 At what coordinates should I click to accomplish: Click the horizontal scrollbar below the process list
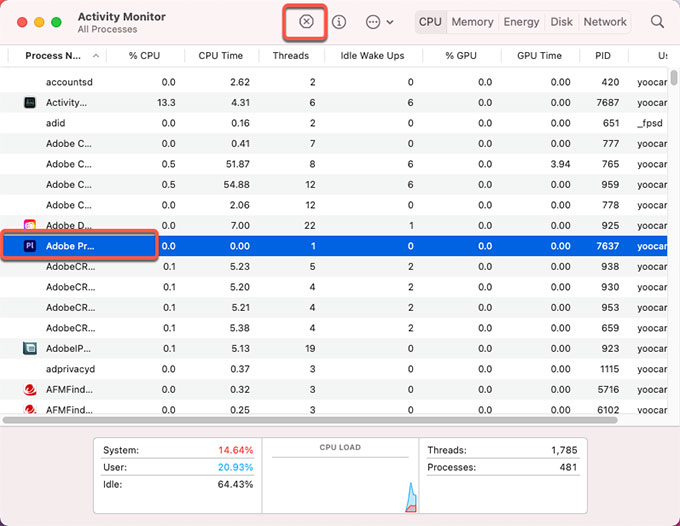300,421
